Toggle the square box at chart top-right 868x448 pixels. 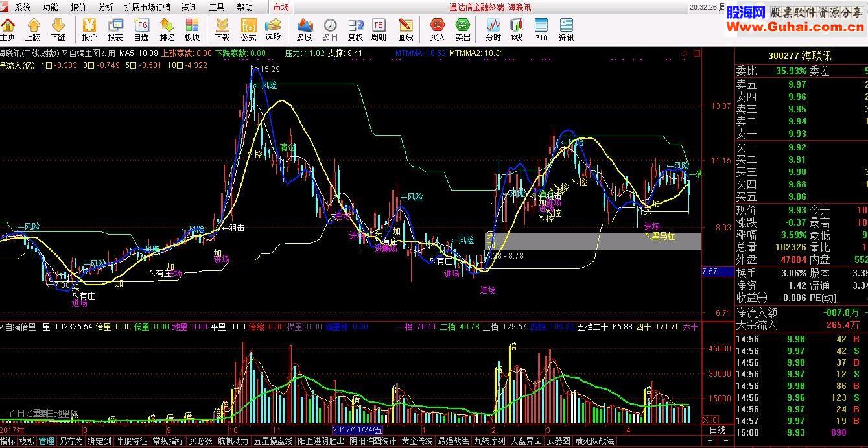click(x=697, y=53)
